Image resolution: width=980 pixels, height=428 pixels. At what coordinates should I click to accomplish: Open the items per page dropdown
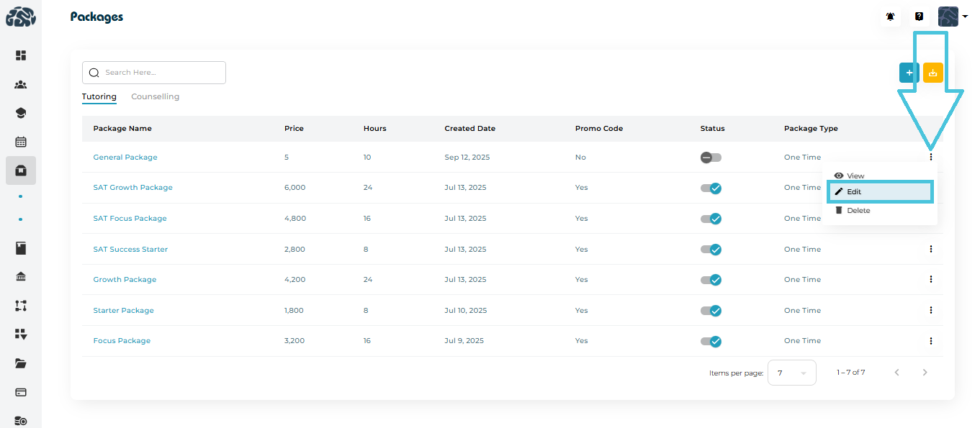tap(791, 373)
